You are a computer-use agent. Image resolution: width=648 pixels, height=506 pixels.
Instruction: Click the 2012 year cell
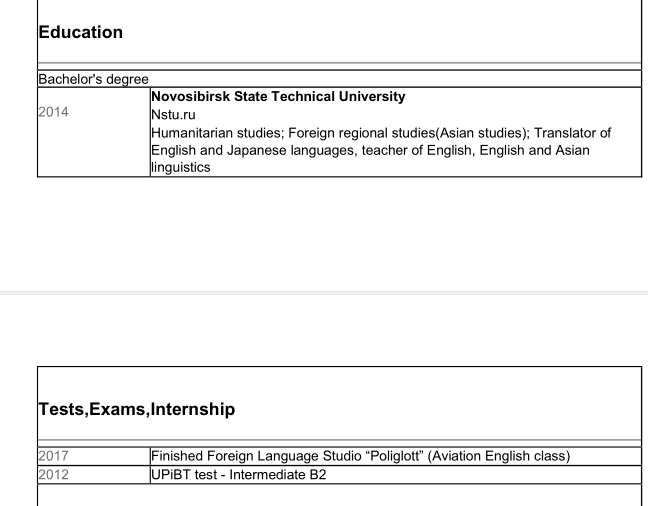tap(55, 474)
